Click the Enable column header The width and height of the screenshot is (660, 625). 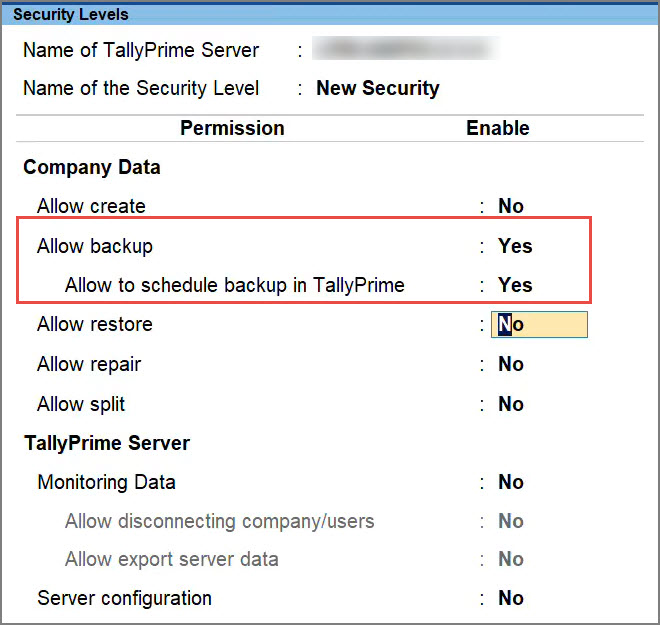tap(498, 128)
